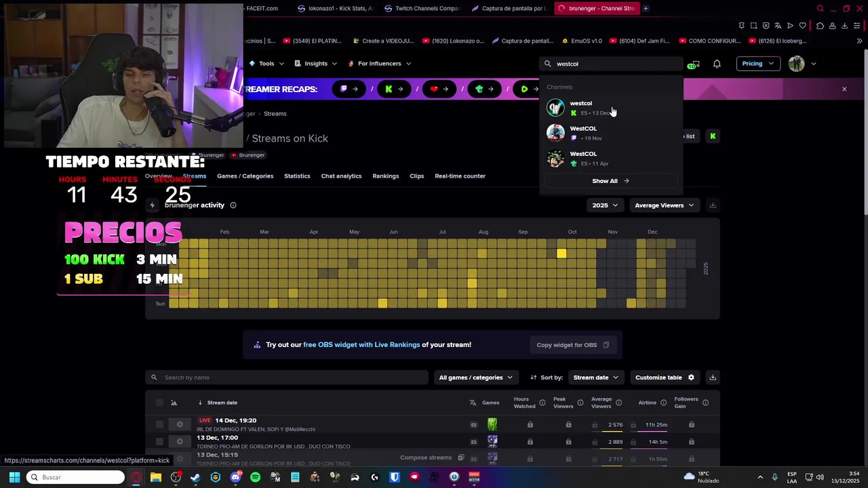The width and height of the screenshot is (868, 488).
Task: Open Discord from the taskbar
Action: coord(235,477)
